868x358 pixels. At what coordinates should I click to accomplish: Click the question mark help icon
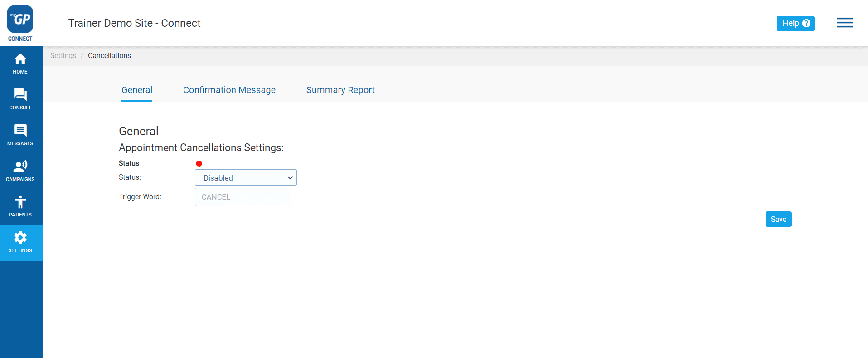click(x=806, y=23)
